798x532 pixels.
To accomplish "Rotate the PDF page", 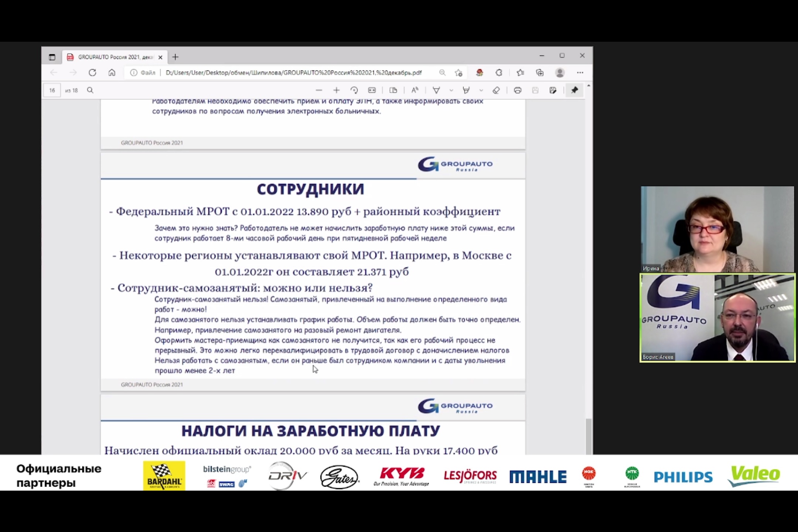I will [354, 90].
